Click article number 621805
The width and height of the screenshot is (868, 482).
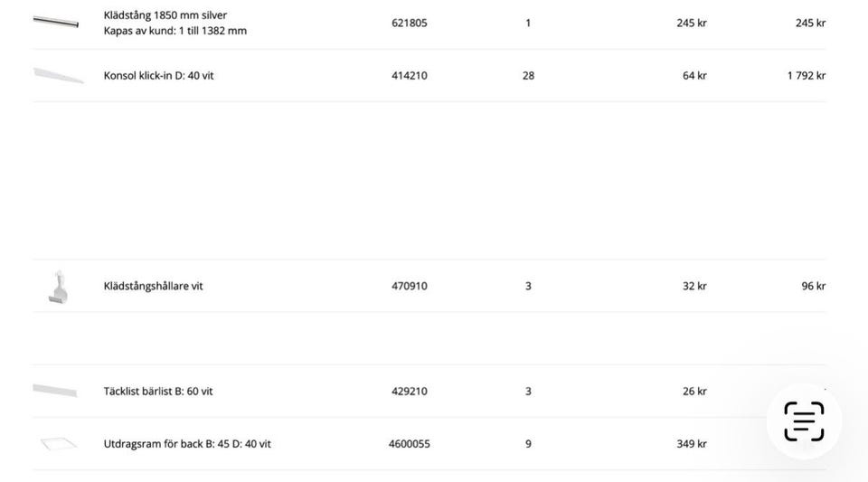(x=410, y=23)
